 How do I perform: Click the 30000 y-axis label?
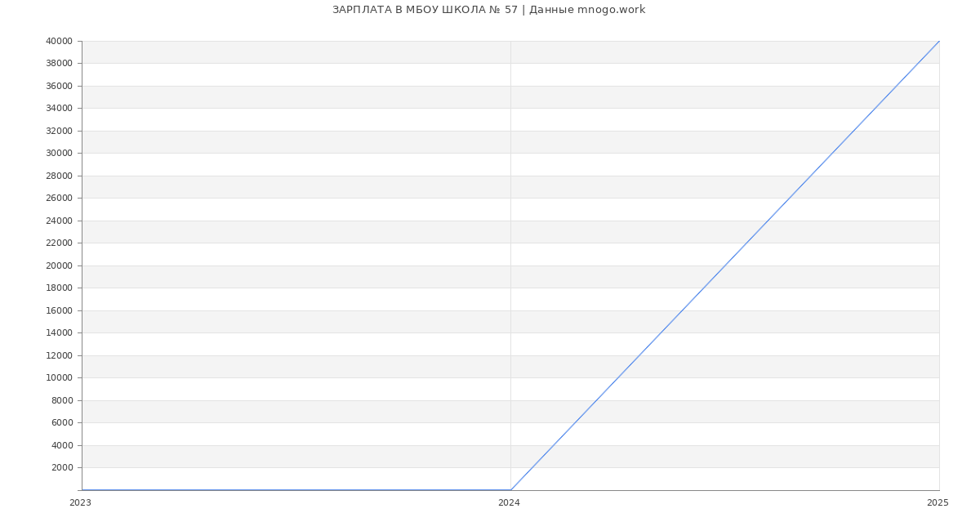59,154
